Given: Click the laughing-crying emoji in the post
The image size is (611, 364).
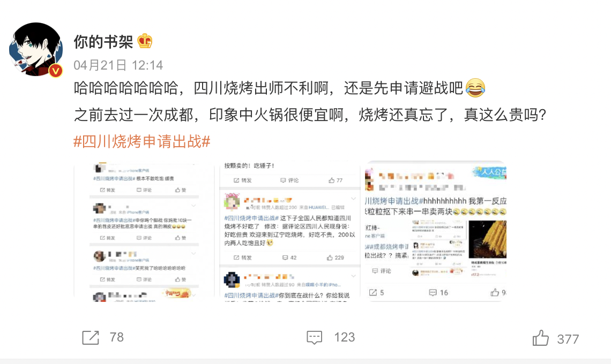Looking at the screenshot, I should pyautogui.click(x=475, y=88).
